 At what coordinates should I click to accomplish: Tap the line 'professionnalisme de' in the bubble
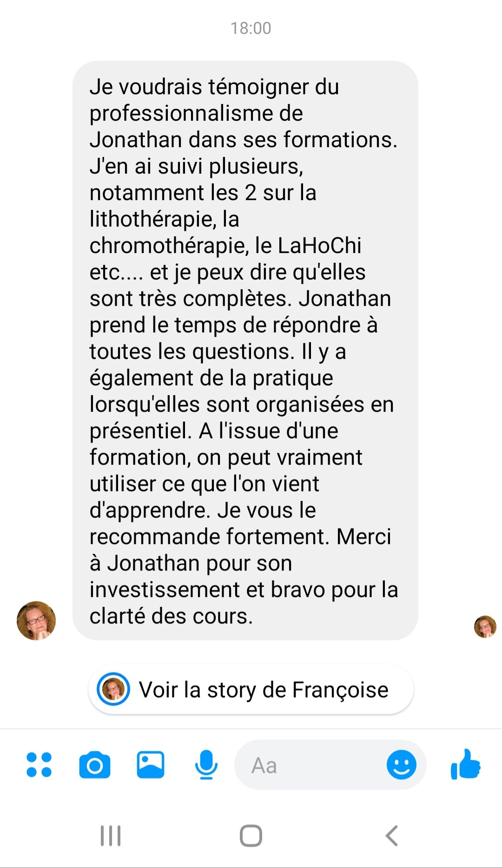click(196, 113)
